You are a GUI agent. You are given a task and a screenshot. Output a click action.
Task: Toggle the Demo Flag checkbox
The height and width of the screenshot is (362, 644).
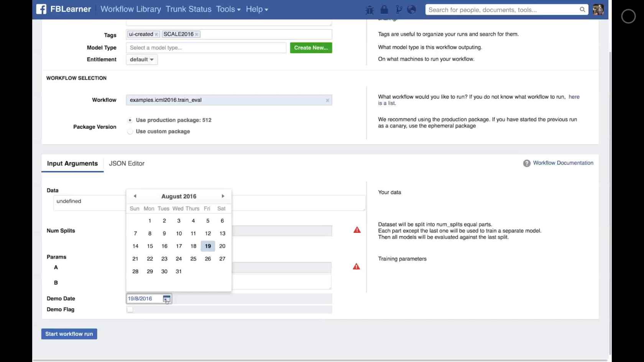pos(130,310)
